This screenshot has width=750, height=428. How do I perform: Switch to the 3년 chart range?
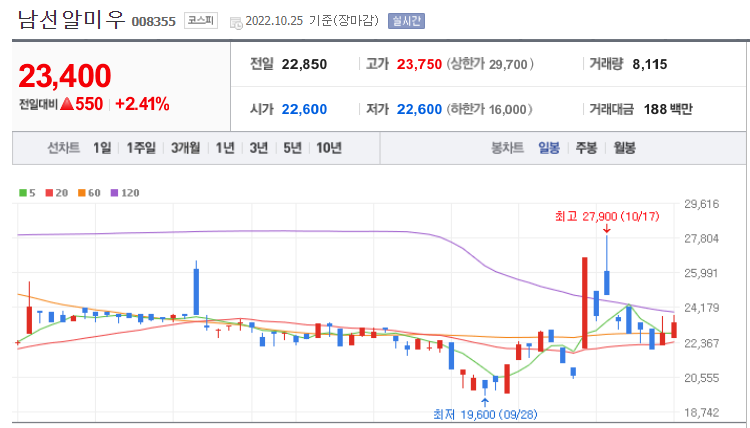coord(259,148)
